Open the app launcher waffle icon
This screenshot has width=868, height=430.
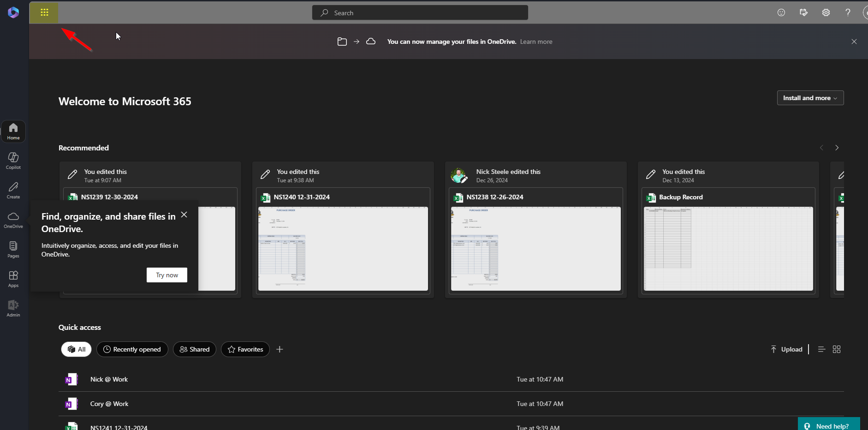click(x=44, y=12)
